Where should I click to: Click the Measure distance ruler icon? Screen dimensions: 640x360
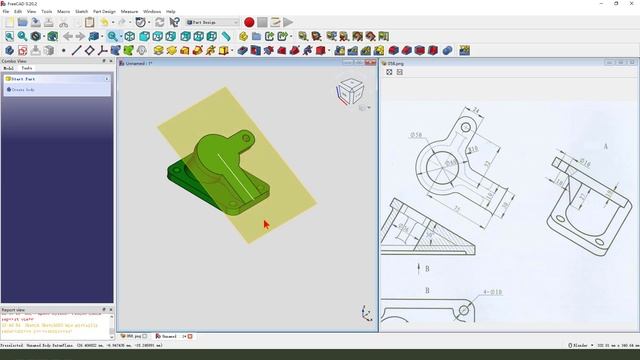226,36
